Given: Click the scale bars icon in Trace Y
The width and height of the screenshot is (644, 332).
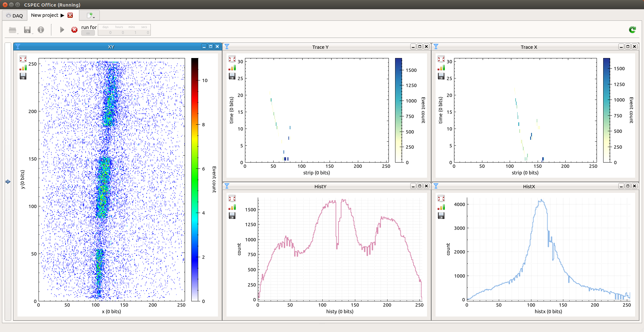Looking at the screenshot, I should 232,68.
